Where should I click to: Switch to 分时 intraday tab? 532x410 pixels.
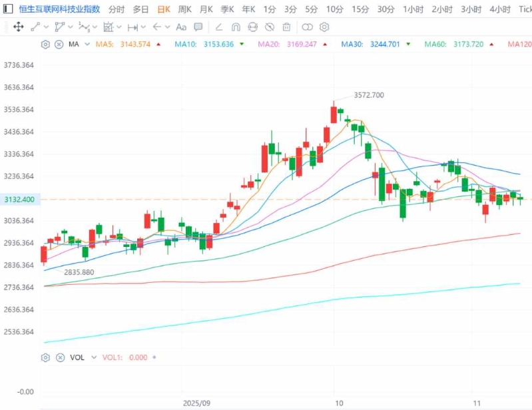coord(116,9)
